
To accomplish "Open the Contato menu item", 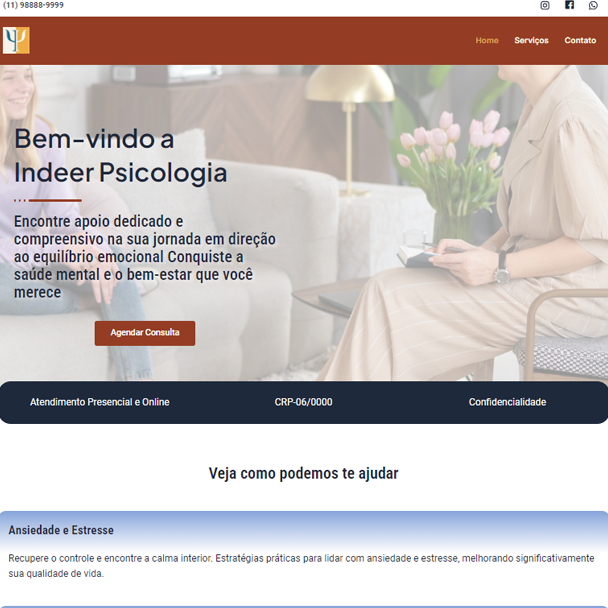I will coord(580,40).
